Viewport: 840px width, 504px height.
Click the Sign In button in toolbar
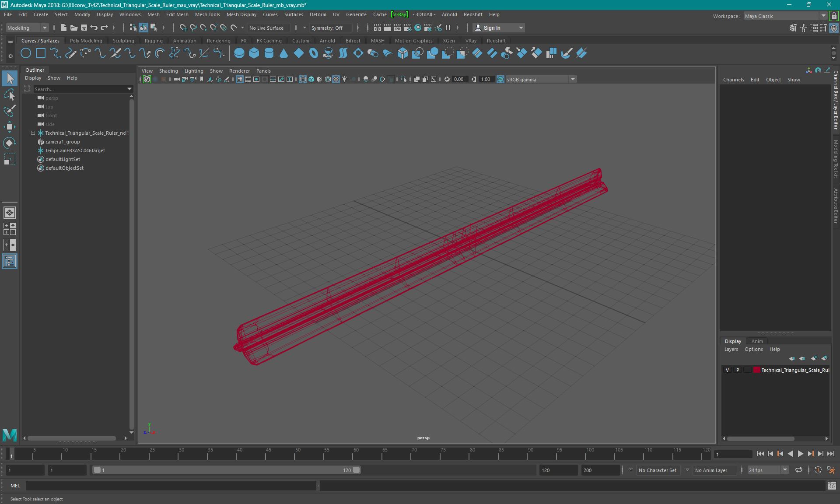[x=492, y=28]
